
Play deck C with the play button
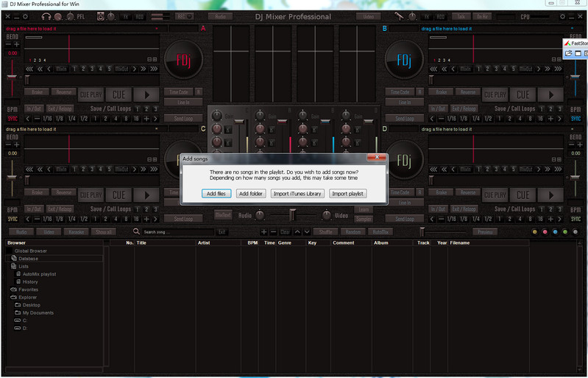tap(146, 195)
